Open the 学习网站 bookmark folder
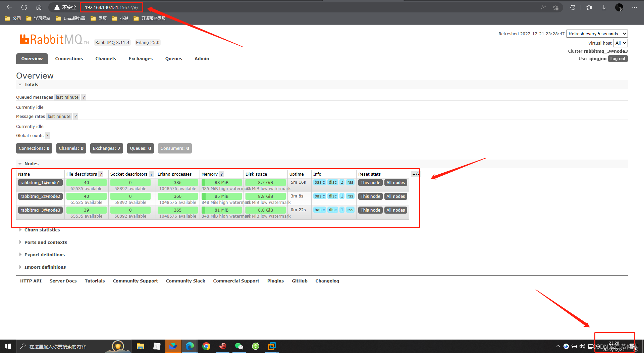Image resolution: width=644 pixels, height=353 pixels. pyautogui.click(x=38, y=18)
